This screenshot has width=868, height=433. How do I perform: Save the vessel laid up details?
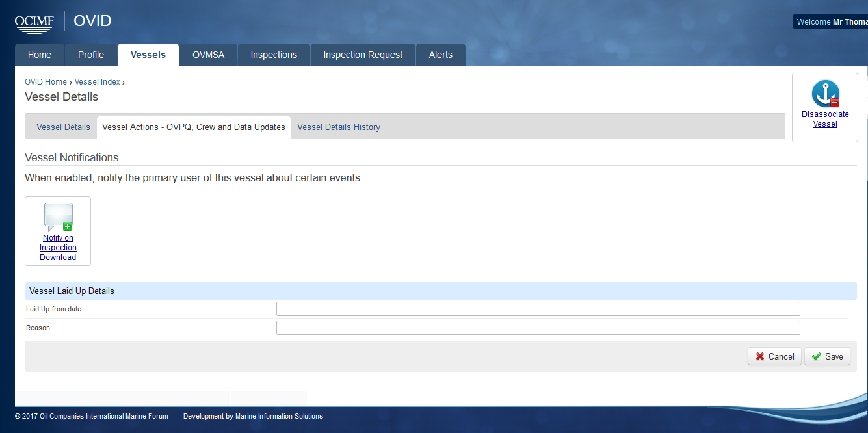coord(827,356)
